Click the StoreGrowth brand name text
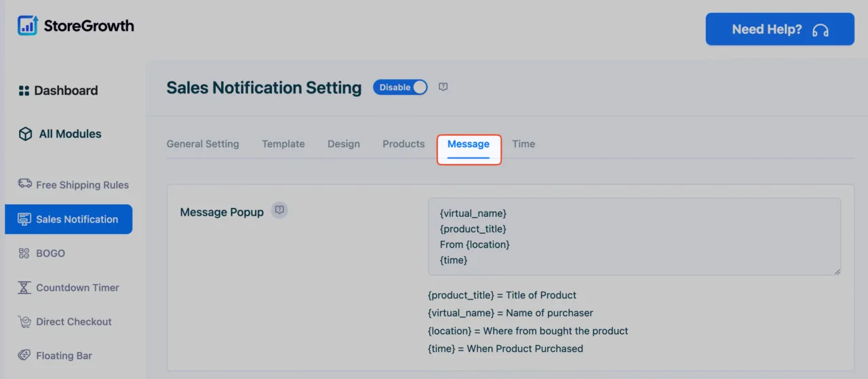Viewport: 868px width, 379px height. (x=89, y=26)
